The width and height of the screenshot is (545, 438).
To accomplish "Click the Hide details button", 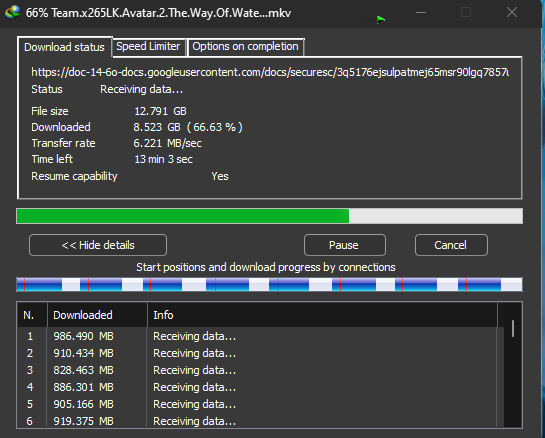I will 98,245.
